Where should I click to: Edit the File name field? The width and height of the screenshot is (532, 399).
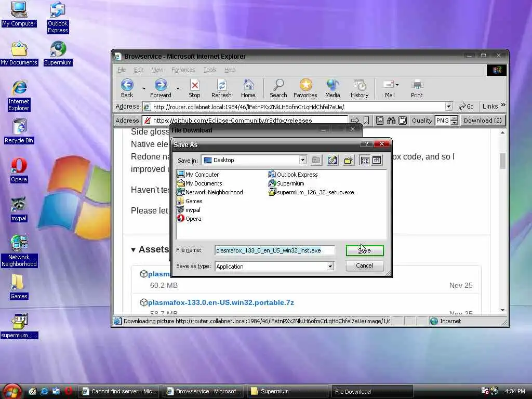coord(275,250)
